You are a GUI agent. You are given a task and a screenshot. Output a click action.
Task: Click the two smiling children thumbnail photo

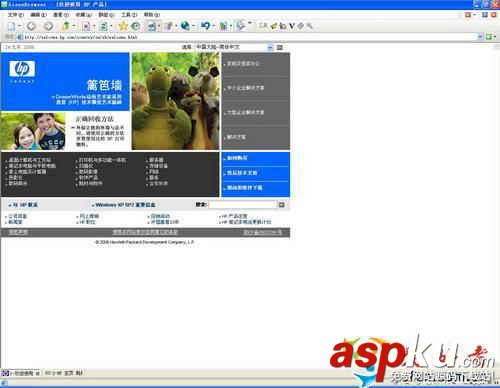point(33,131)
